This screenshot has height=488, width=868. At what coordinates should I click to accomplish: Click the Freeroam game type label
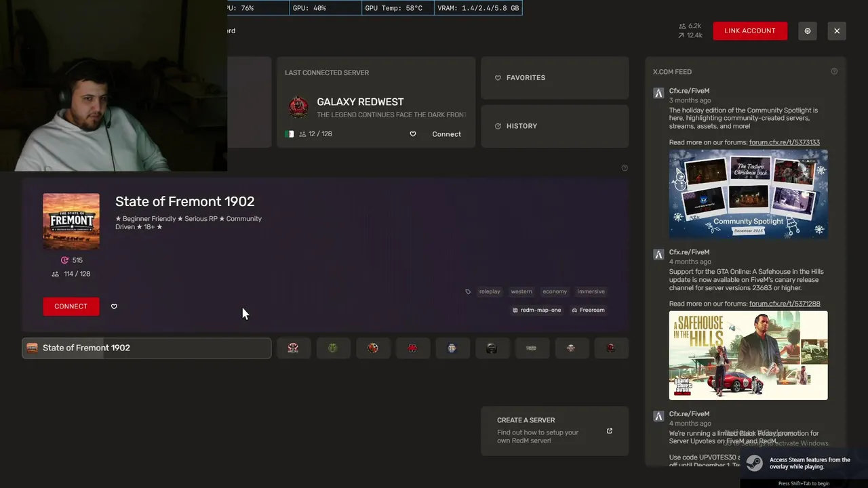[588, 310]
